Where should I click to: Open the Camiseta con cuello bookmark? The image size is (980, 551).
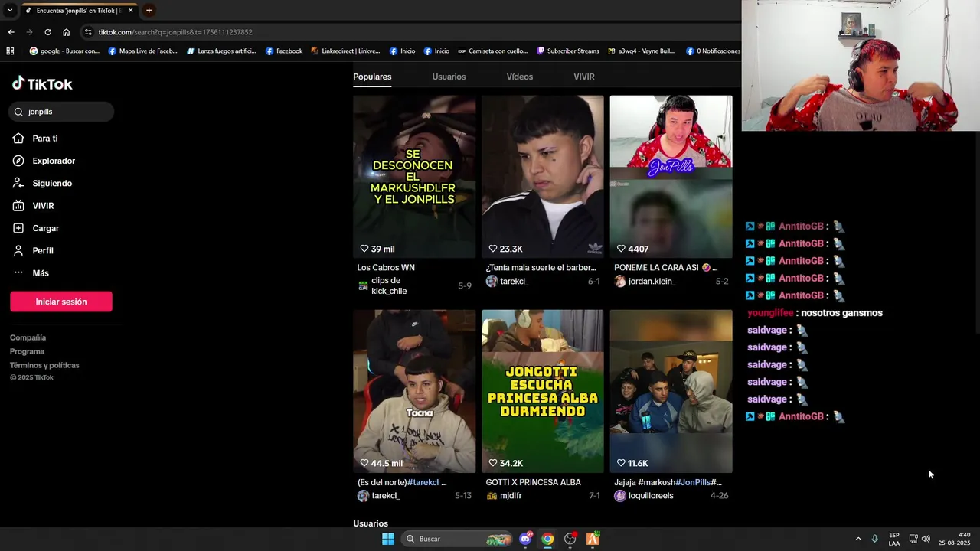click(492, 51)
